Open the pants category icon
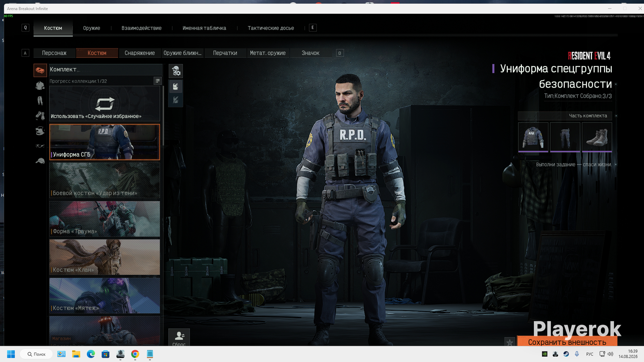The height and width of the screenshot is (362, 644). pyautogui.click(x=40, y=101)
